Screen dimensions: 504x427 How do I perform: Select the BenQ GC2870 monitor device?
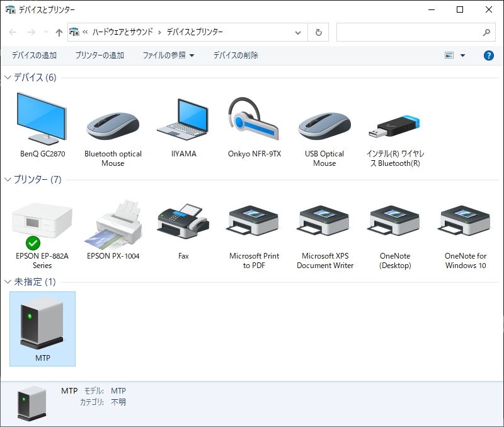(x=42, y=120)
